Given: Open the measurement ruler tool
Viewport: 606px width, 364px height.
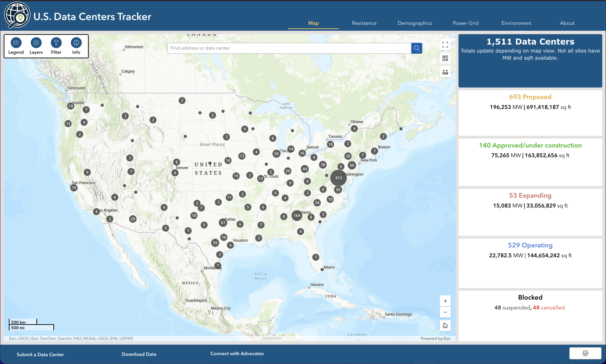Looking at the screenshot, I should (445, 72).
